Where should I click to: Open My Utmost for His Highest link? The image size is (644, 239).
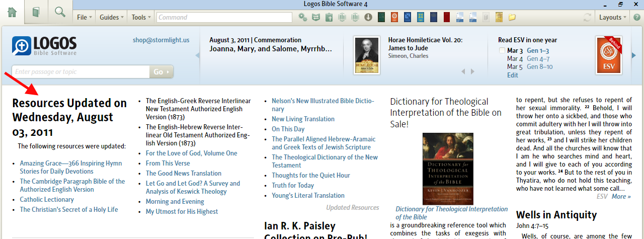tap(182, 211)
